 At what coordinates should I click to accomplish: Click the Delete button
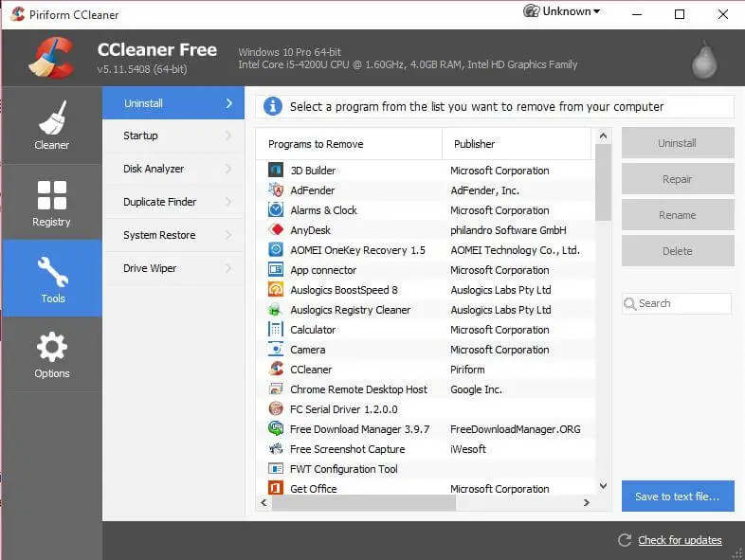[678, 251]
